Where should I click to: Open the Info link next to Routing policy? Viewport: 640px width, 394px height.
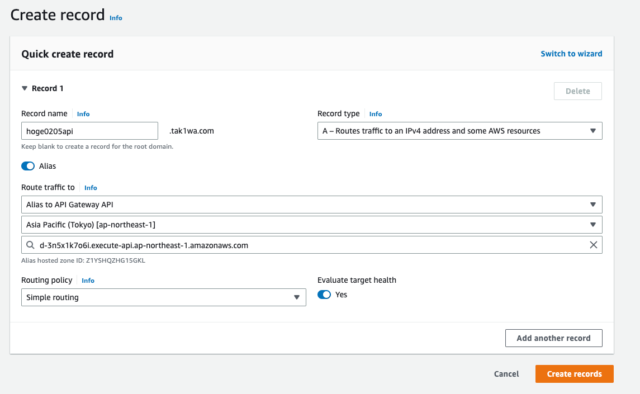pyautogui.click(x=88, y=280)
